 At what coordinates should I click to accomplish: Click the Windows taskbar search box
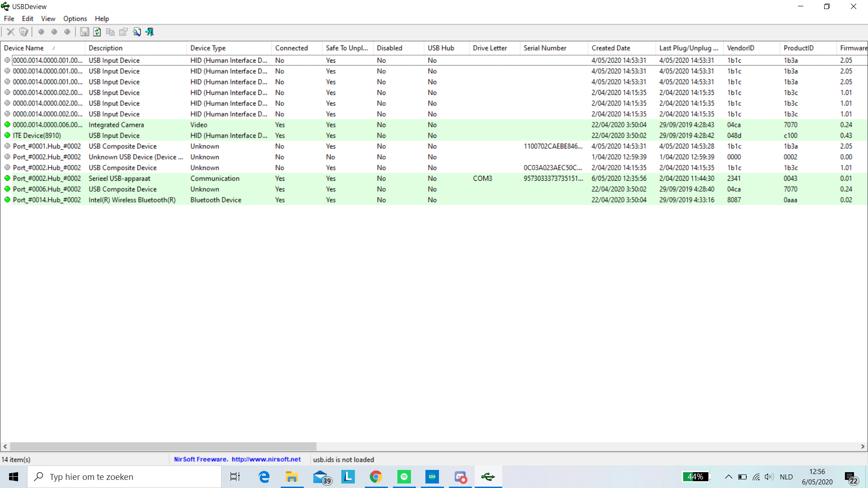pos(124,477)
